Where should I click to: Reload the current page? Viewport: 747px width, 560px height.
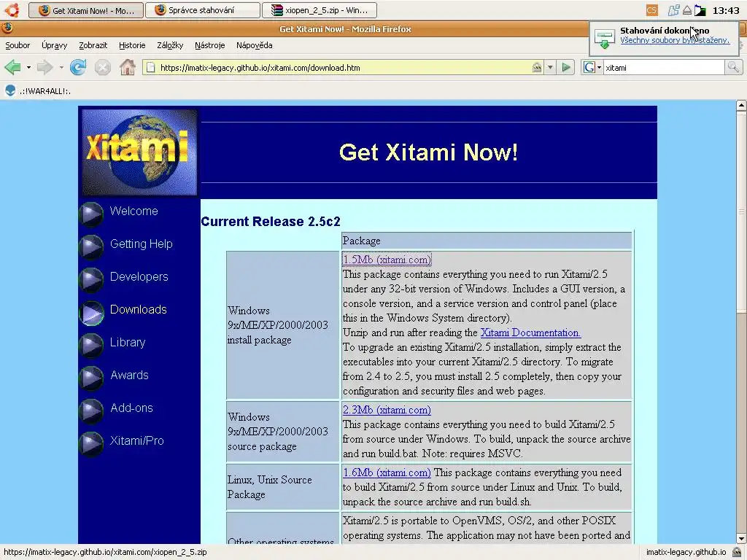pyautogui.click(x=78, y=67)
